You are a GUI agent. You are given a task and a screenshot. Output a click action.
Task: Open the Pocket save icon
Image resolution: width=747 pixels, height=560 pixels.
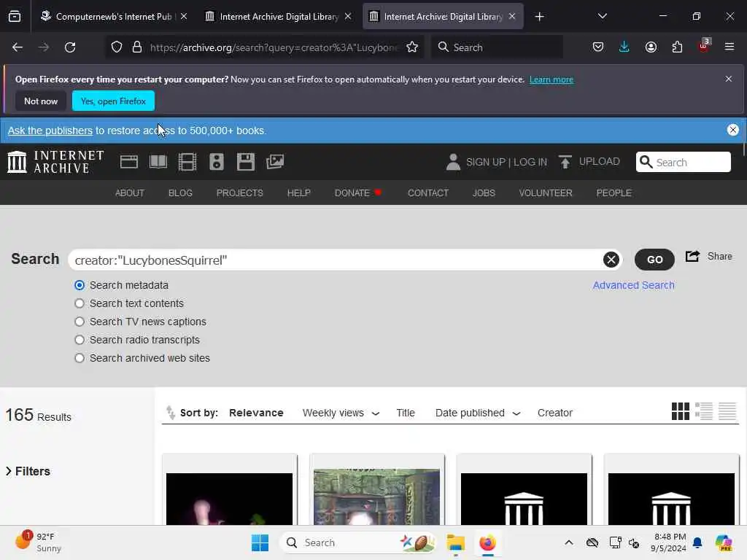point(598,47)
